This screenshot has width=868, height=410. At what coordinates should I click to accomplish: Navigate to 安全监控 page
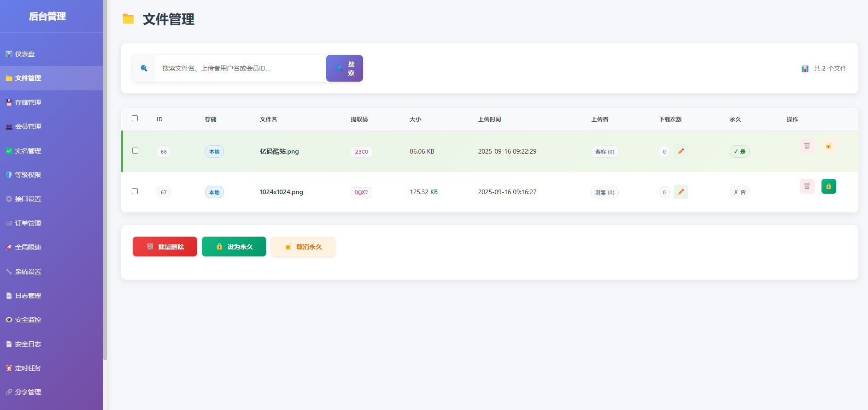tap(28, 320)
